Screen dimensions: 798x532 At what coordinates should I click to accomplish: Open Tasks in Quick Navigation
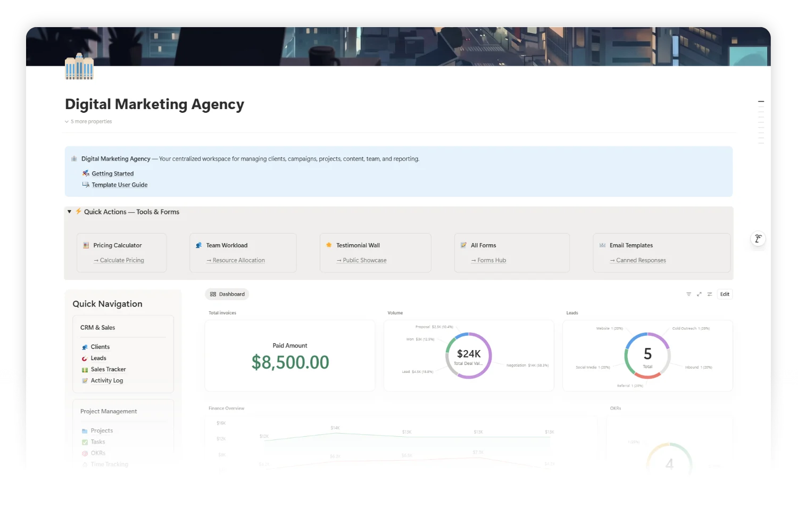[98, 442]
